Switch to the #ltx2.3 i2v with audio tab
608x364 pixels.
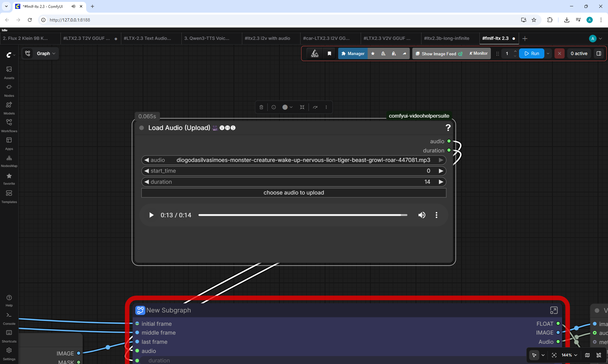click(x=267, y=38)
